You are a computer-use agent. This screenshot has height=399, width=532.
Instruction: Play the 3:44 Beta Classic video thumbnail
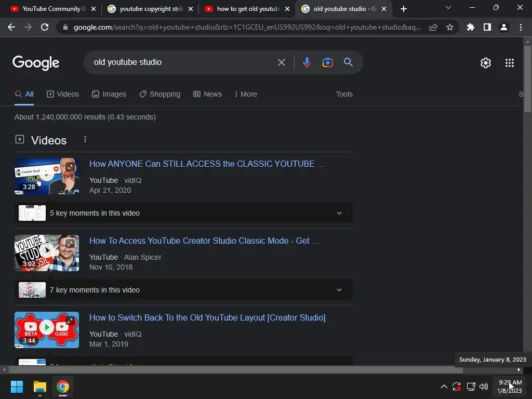[47, 330]
